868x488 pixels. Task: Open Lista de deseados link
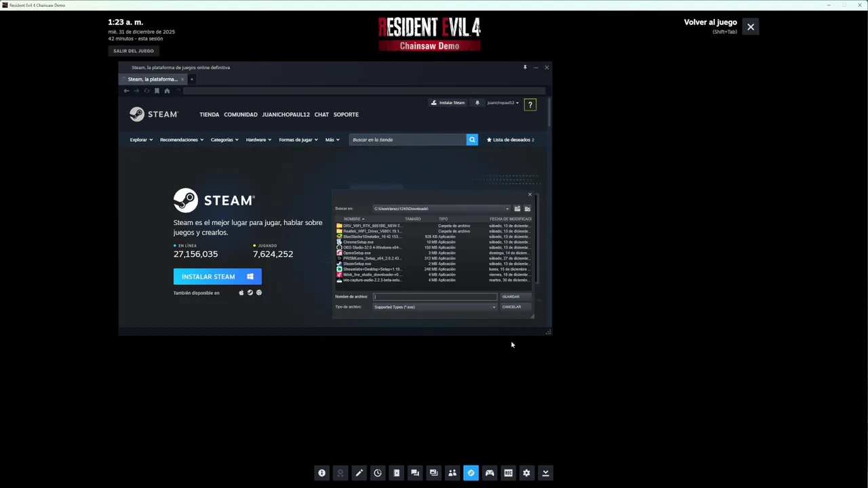tap(511, 140)
